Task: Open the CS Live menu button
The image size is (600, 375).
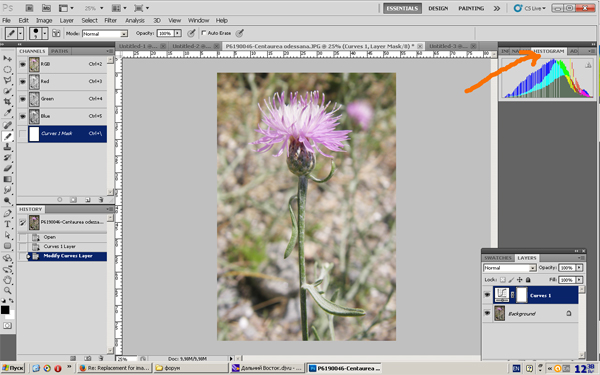Action: coord(530,8)
